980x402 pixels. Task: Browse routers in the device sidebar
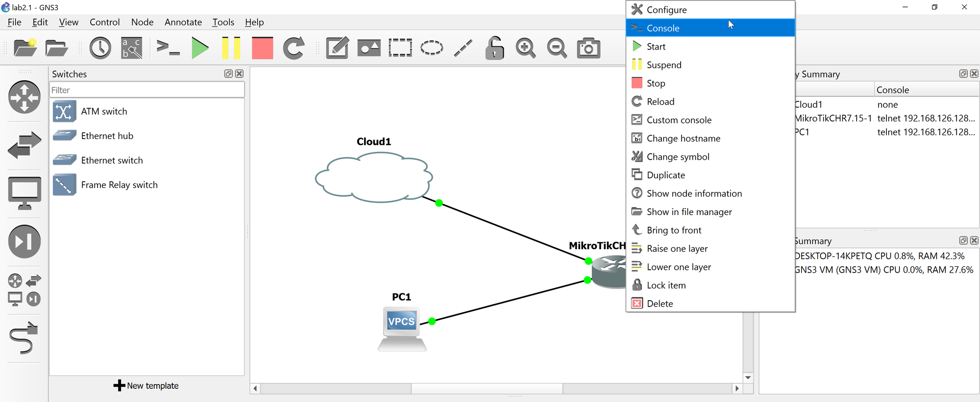pyautogui.click(x=24, y=97)
